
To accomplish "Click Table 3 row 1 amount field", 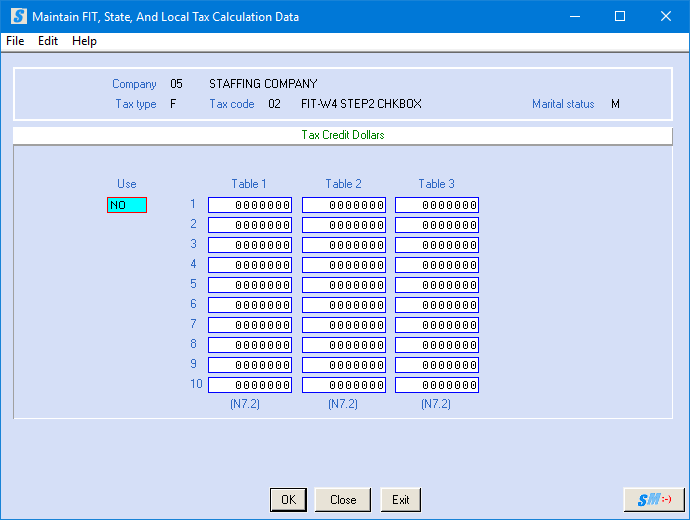I will point(437,205).
